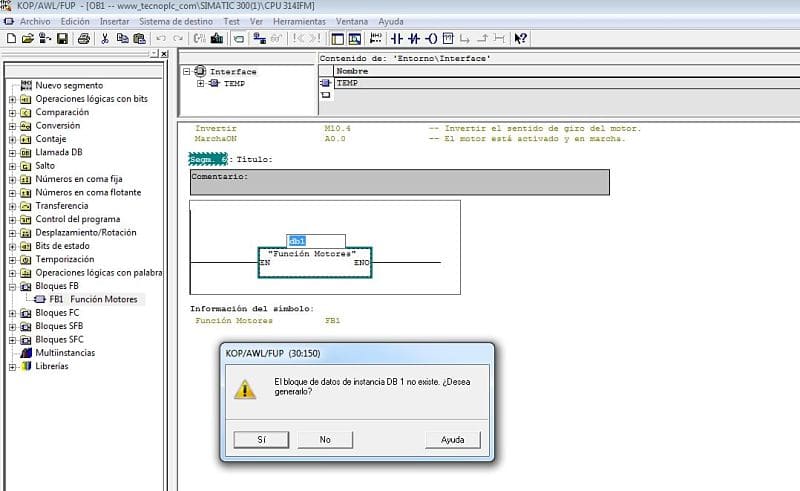Click the Undo arrow icon

pos(161,38)
